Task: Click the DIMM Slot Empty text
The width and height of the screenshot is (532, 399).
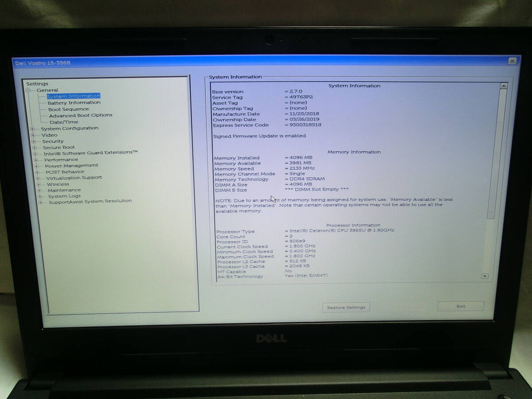Action: 317,189
